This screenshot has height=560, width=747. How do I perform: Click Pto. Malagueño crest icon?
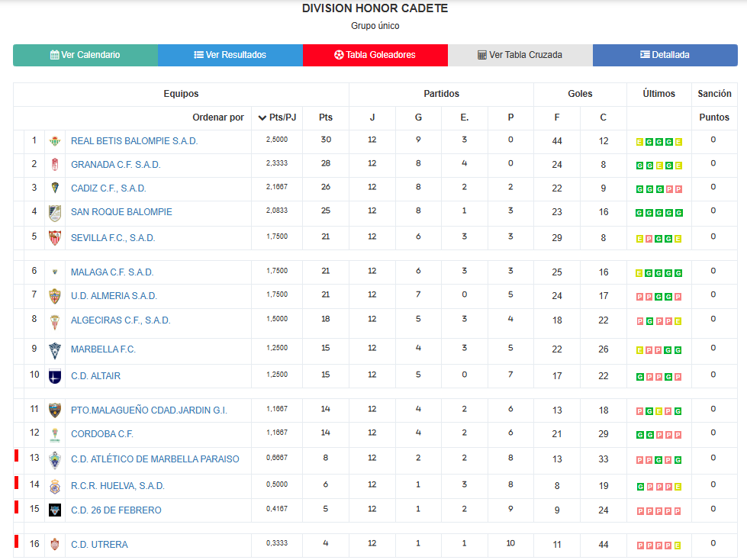pyautogui.click(x=55, y=410)
